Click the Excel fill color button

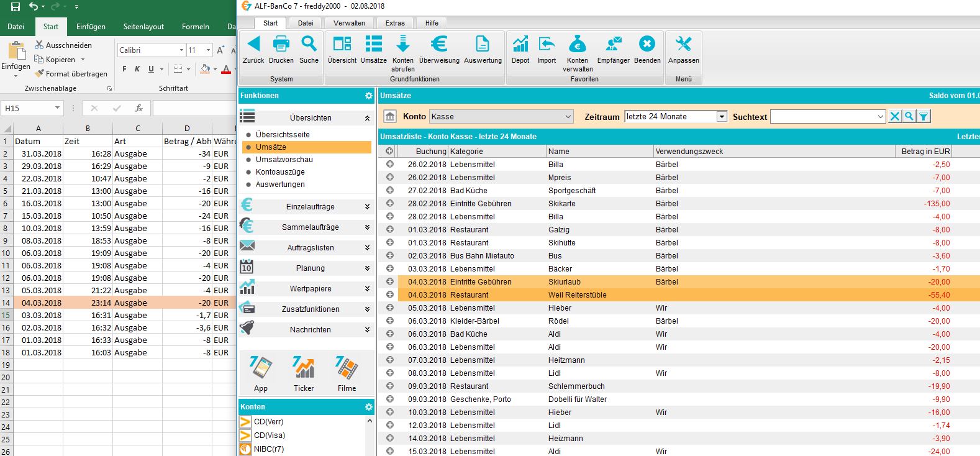click(205, 69)
